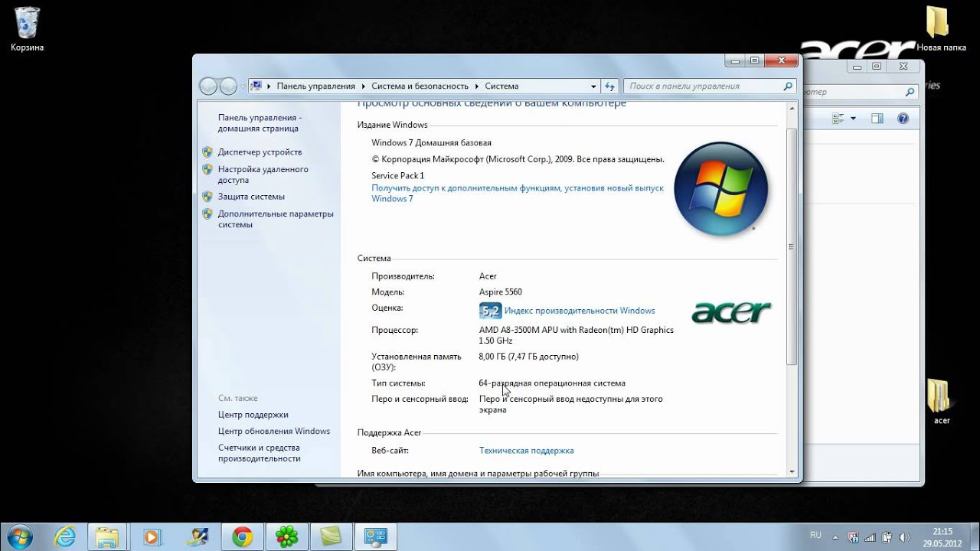Open the Windows Start menu

18,536
